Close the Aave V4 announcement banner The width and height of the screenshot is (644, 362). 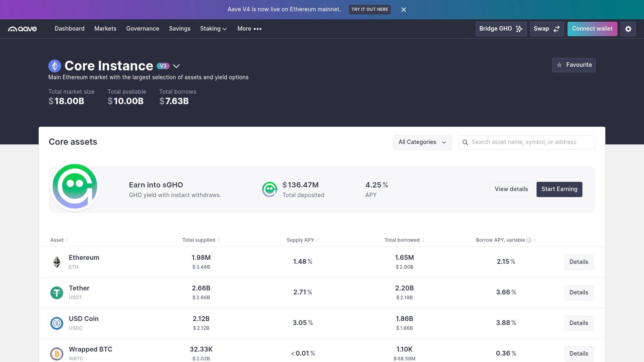tap(404, 10)
